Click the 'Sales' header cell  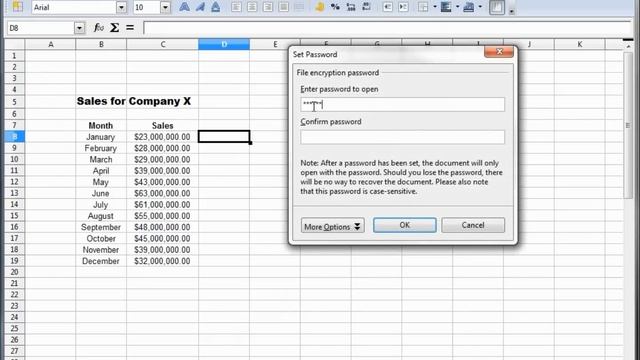tap(162, 125)
